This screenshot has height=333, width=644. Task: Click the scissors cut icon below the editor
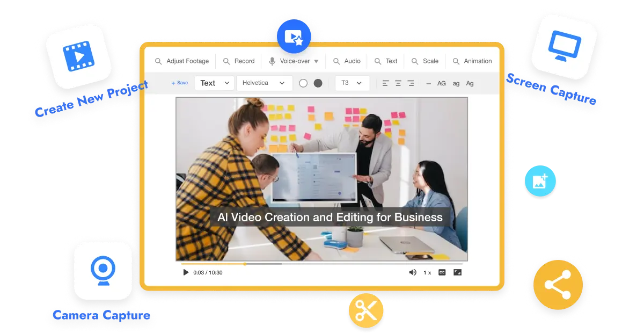coord(365,310)
